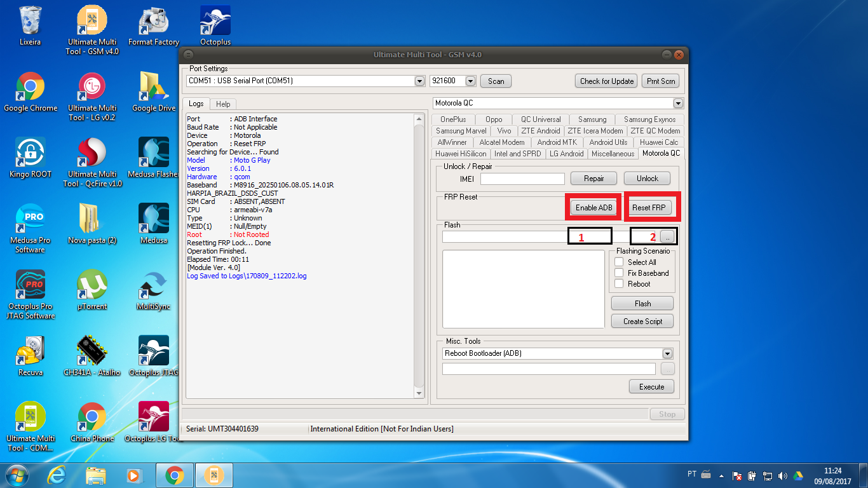This screenshot has width=868, height=488.
Task: Open China Phone Chrome shortcut
Action: click(92, 423)
